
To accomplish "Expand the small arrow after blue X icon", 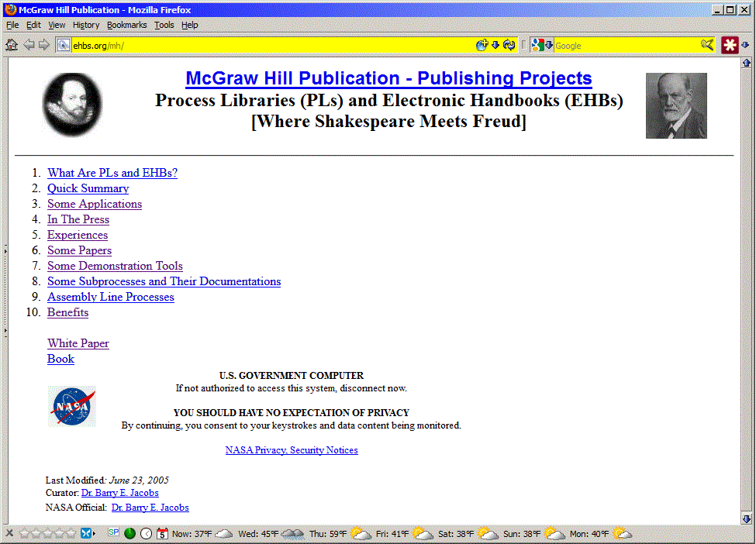I will (x=94, y=533).
